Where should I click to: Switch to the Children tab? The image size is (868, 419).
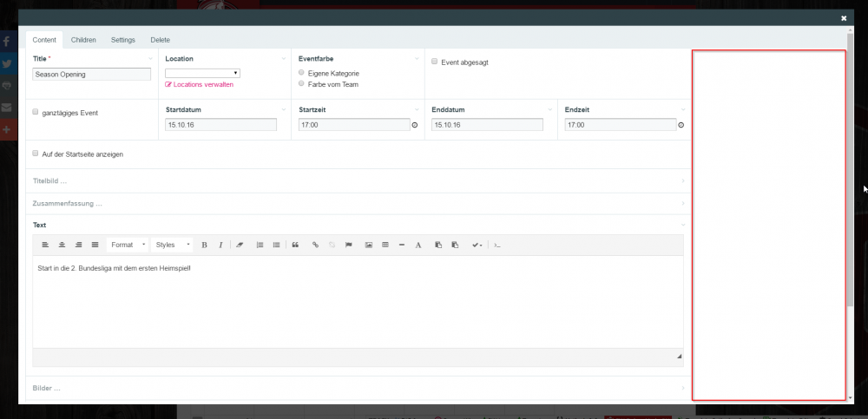[83, 40]
